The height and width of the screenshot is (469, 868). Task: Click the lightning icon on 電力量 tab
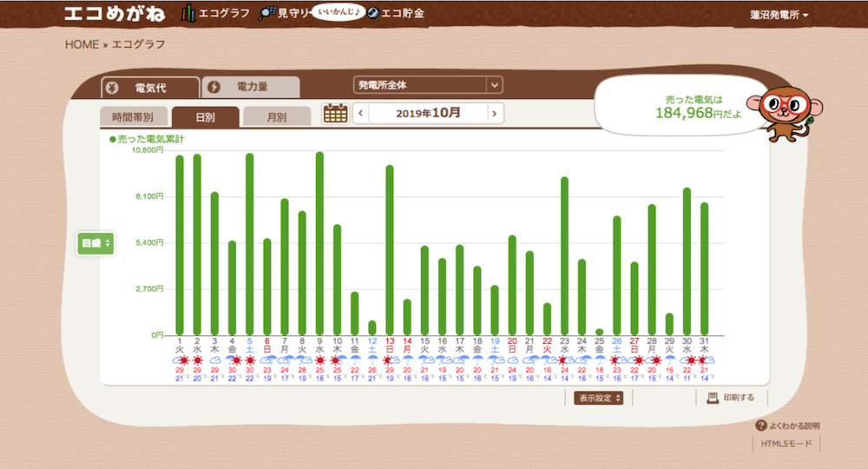click(214, 87)
